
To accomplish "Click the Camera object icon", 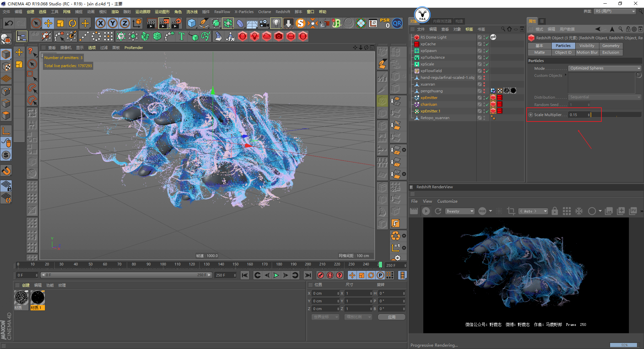I will (264, 23).
